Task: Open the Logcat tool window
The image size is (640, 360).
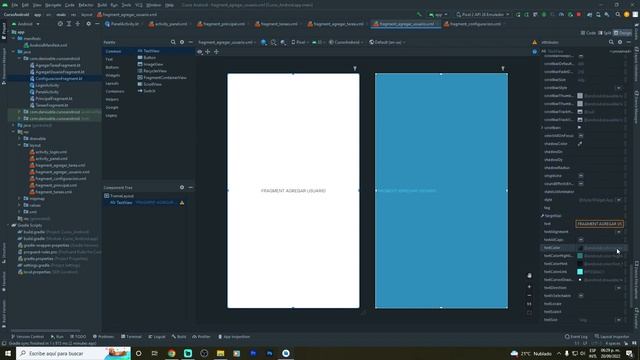Action: point(157,337)
